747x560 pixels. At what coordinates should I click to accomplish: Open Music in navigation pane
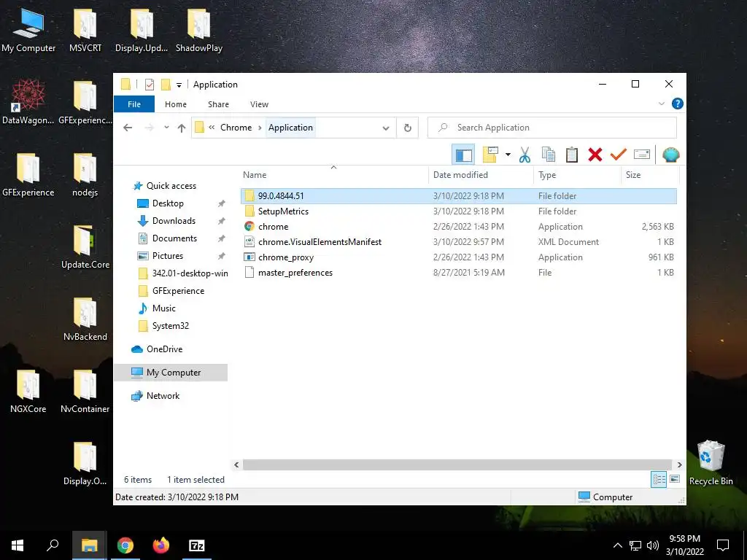pos(164,308)
